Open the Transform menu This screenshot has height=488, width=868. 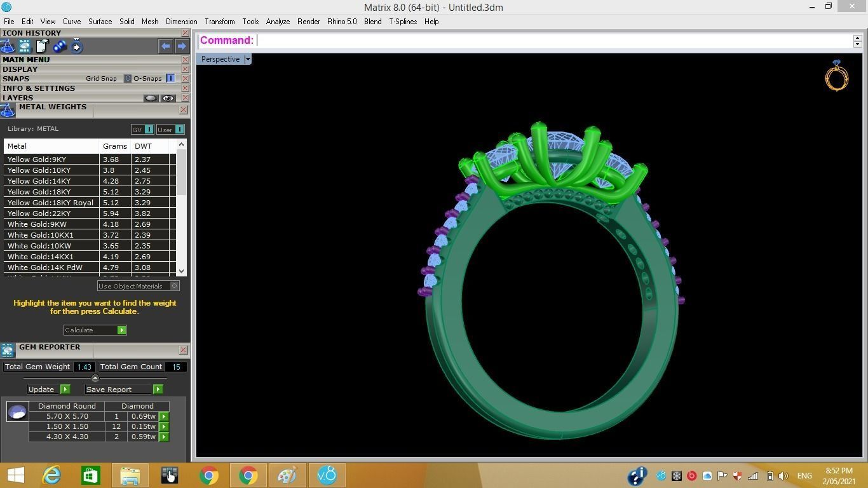click(x=220, y=22)
